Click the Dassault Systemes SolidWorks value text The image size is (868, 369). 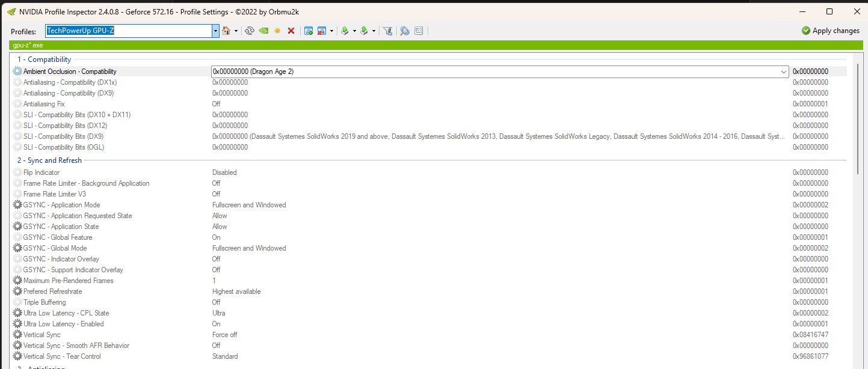[499, 136]
